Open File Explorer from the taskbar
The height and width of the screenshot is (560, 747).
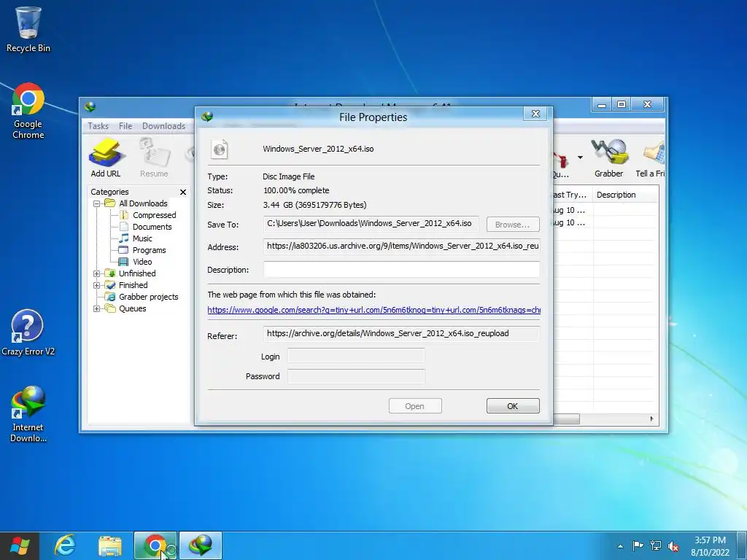click(110, 545)
